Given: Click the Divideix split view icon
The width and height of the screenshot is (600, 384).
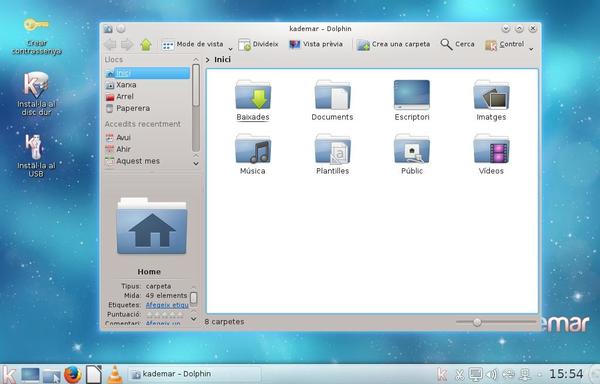Looking at the screenshot, I should click(244, 45).
